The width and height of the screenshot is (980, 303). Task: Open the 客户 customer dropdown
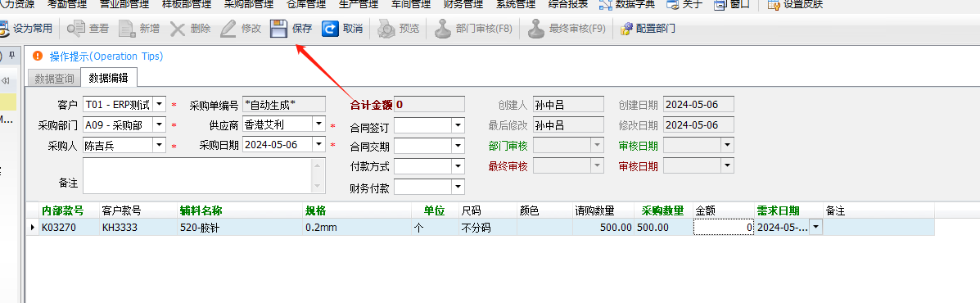click(x=160, y=104)
